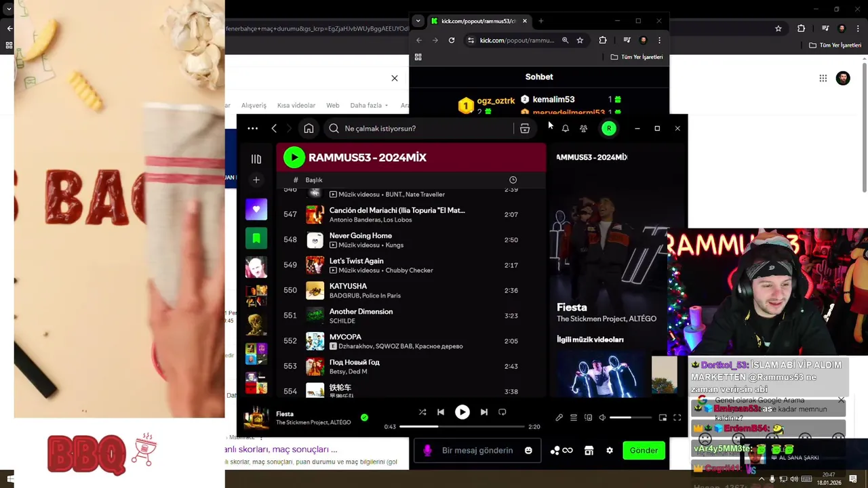The height and width of the screenshot is (488, 868).
Task: Expand Google 'Daha fazla' dropdown
Action: coord(369,105)
